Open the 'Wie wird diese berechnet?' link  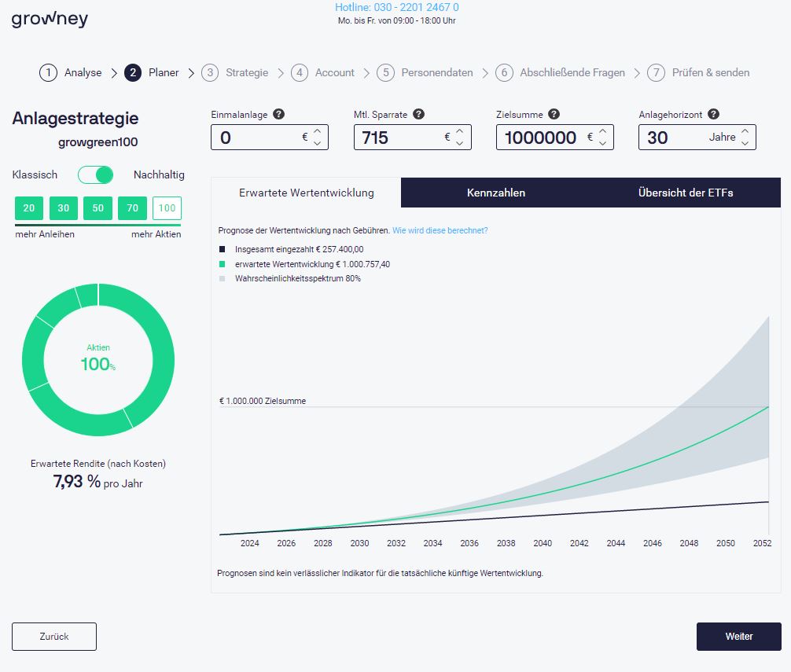point(440,231)
